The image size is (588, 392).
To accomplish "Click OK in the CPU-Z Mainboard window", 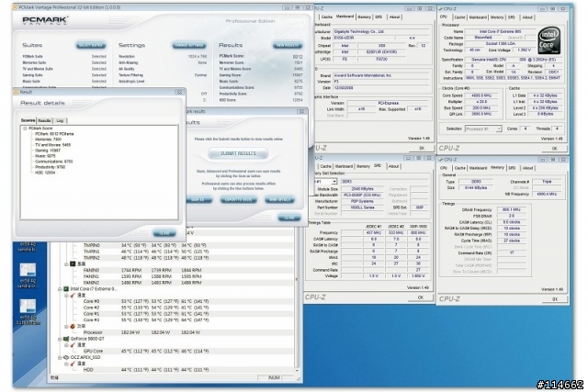I will point(422,148).
